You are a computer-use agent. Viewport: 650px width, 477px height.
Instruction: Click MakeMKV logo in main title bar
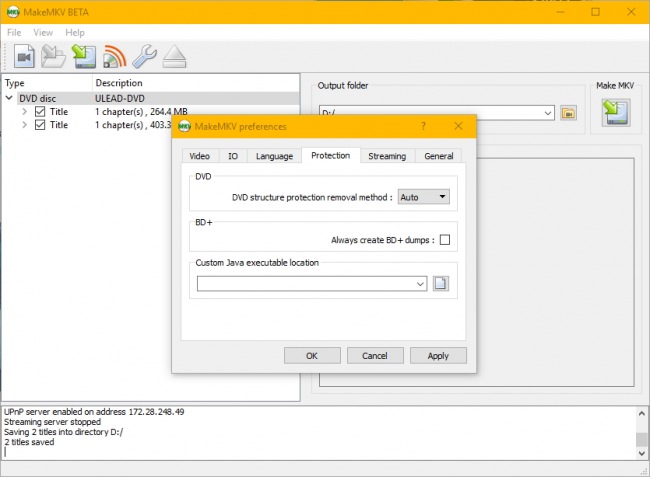coord(13,12)
